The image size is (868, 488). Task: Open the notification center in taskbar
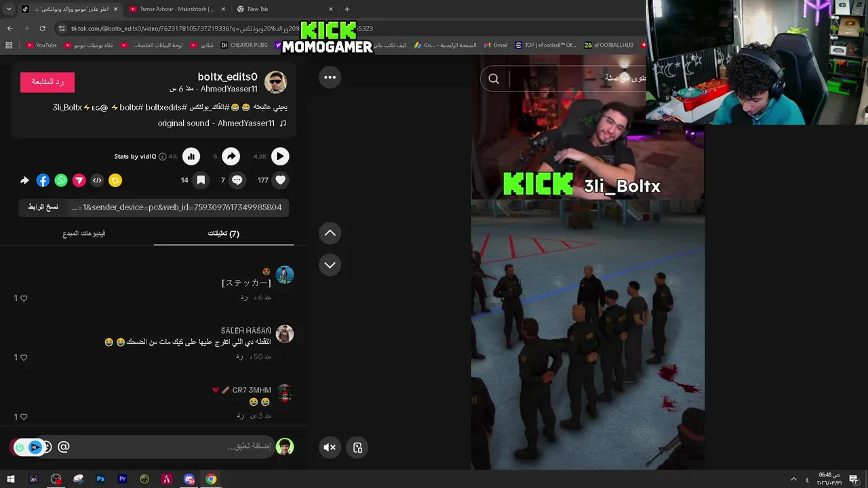click(854, 479)
